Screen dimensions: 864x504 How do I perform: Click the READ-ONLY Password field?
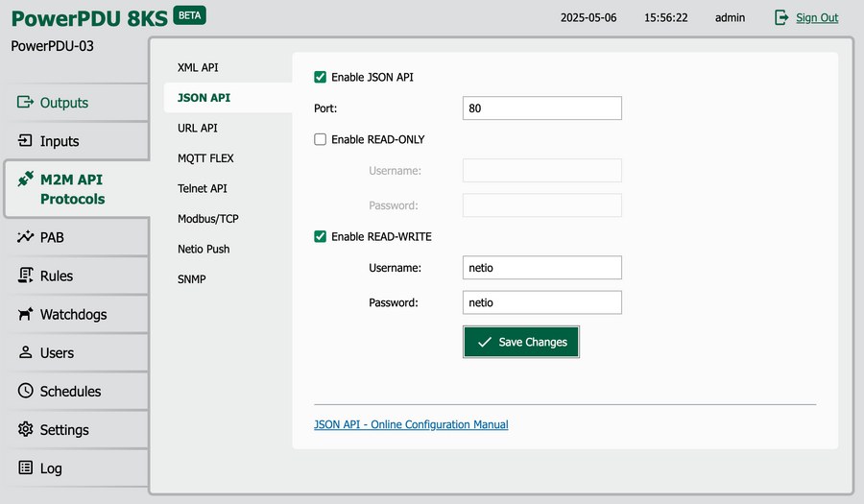click(x=542, y=205)
